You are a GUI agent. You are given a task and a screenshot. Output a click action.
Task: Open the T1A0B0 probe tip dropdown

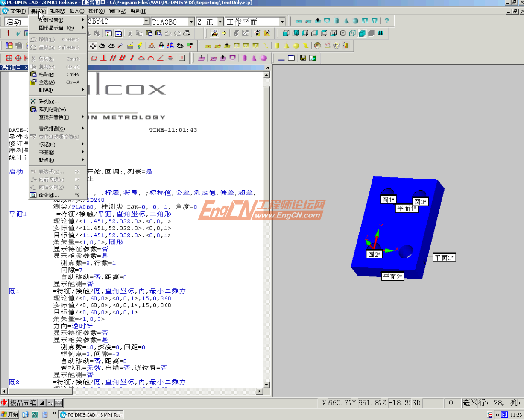[191, 21]
